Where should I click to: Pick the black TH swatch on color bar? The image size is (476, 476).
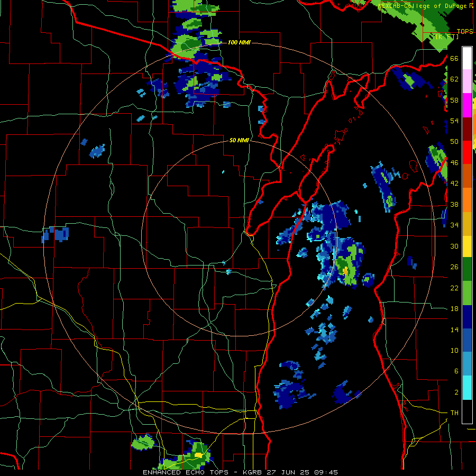(467, 411)
